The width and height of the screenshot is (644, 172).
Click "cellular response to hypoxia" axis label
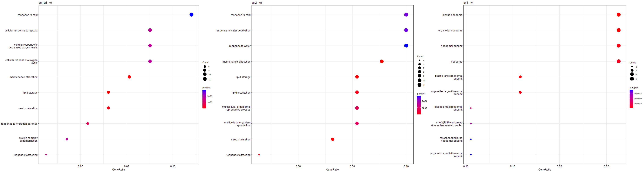[21, 31]
